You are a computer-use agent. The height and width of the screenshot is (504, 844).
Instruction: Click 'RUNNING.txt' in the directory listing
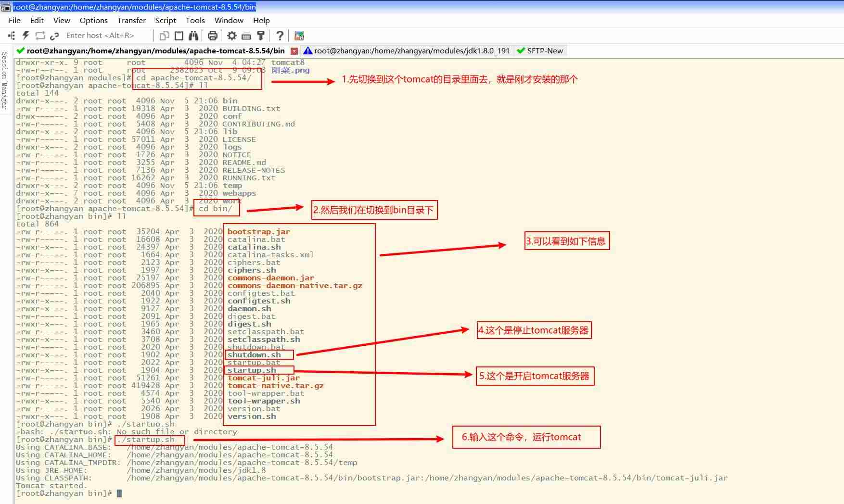point(249,178)
